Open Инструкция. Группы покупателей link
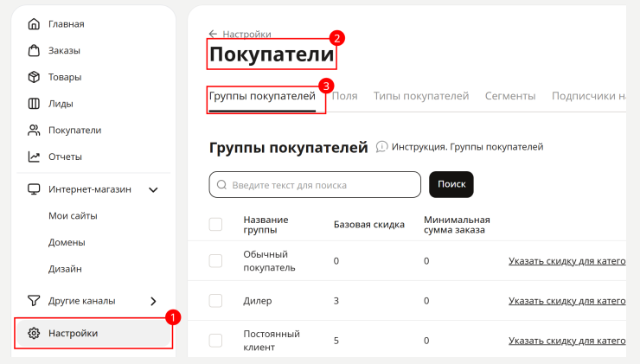Screen dimensions: 640x364 (467, 146)
